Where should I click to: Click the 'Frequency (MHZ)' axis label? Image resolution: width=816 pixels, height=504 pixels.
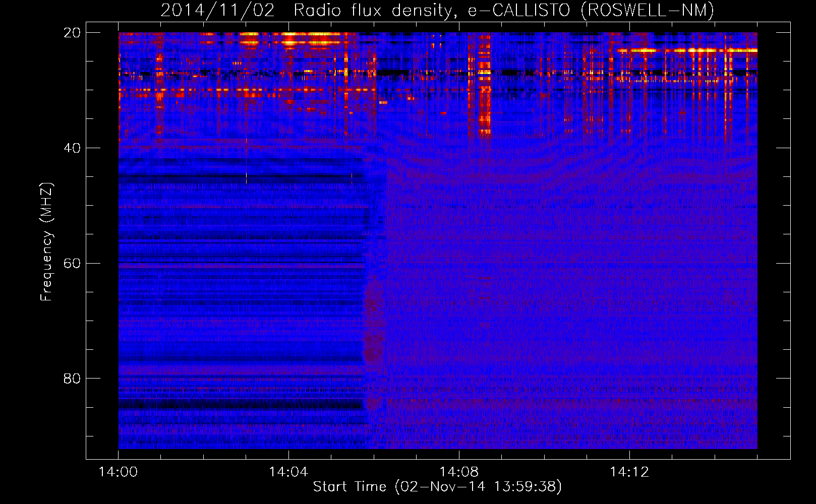[x=46, y=242]
